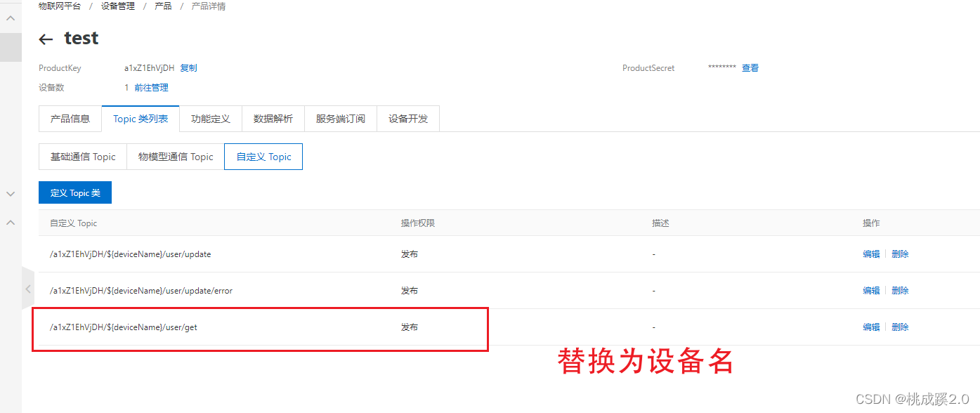Viewport: 980px width, 413px height.
Task: Click the 操作 column header
Action: tap(871, 223)
